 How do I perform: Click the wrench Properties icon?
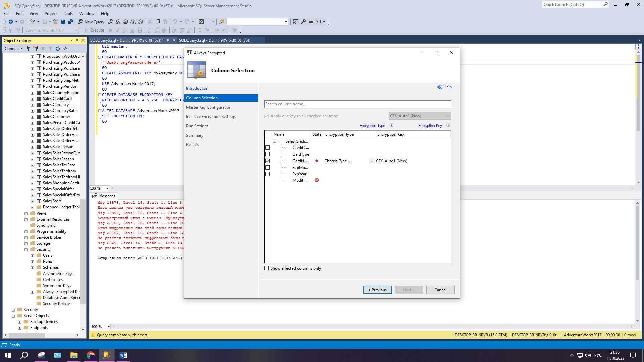(303, 22)
